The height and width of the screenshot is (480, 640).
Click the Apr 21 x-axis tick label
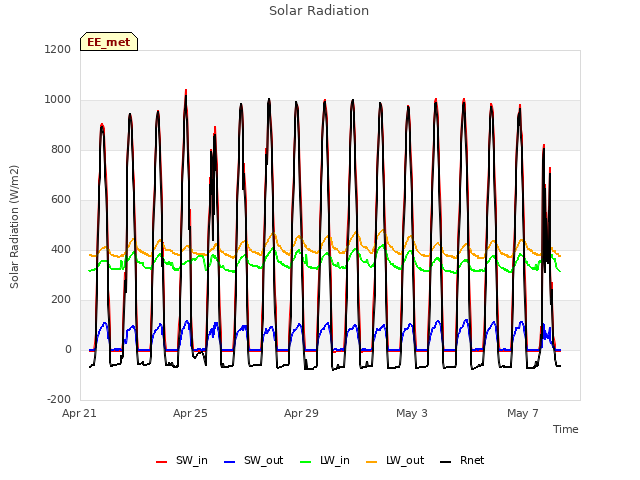[x=79, y=413]
